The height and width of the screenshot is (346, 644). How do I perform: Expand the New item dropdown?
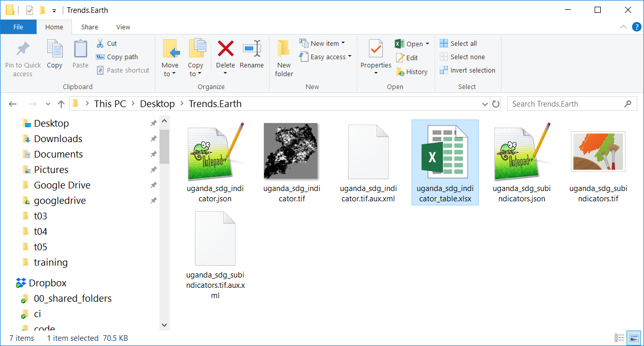tap(344, 43)
